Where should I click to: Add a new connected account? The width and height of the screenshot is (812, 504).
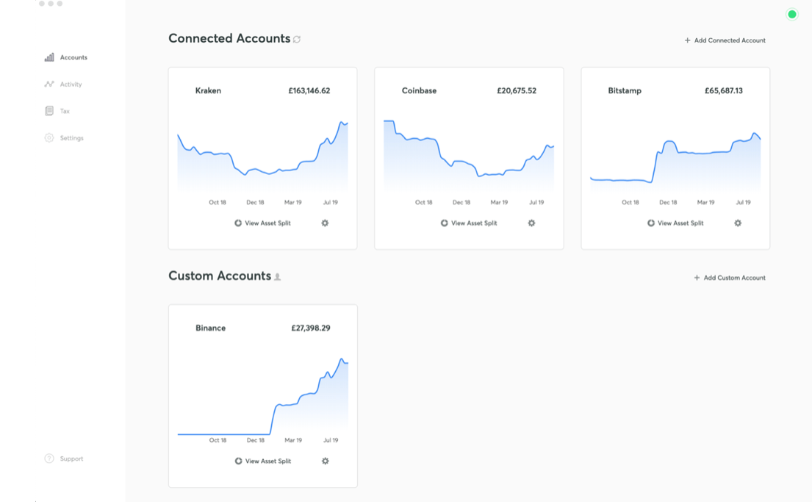point(725,40)
